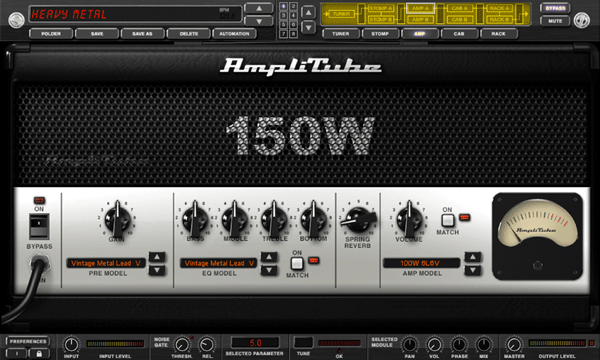Click the DELETE preset button
This screenshot has width=600, height=360.
[189, 34]
